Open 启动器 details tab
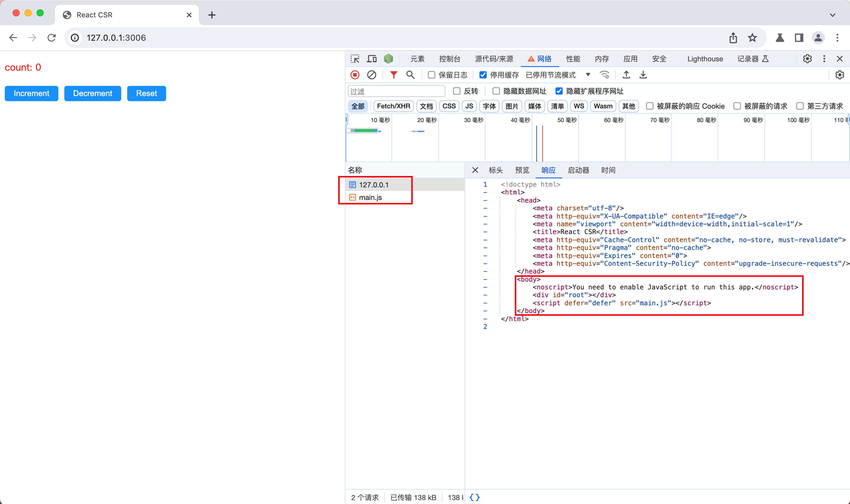Image resolution: width=850 pixels, height=504 pixels. click(578, 170)
